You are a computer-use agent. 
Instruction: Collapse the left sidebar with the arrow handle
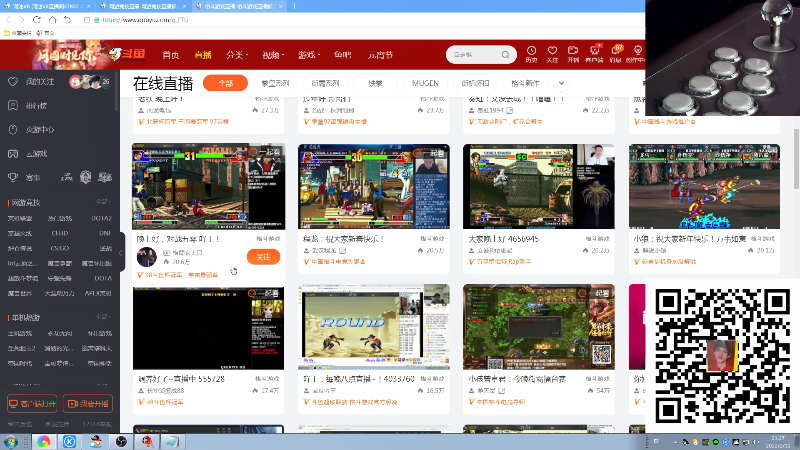click(x=121, y=253)
